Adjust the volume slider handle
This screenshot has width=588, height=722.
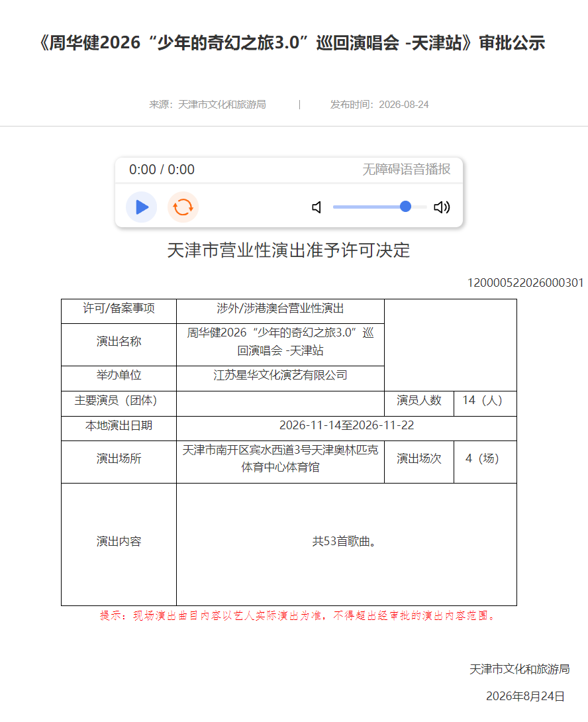click(405, 207)
